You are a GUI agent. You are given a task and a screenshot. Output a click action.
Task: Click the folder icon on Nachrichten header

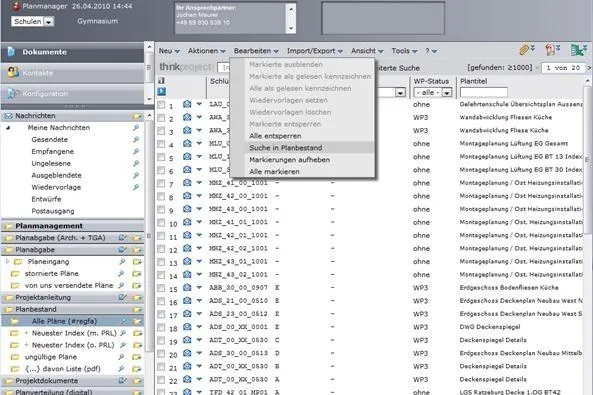tap(137, 116)
